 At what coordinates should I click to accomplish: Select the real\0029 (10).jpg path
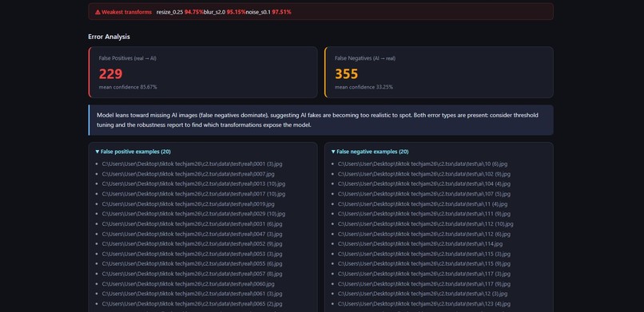tap(193, 214)
